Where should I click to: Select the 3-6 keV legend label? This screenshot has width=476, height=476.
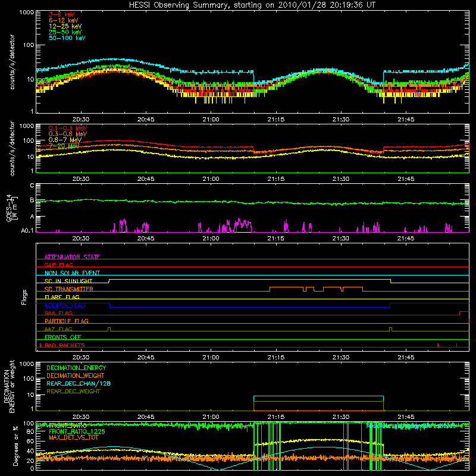pos(62,14)
